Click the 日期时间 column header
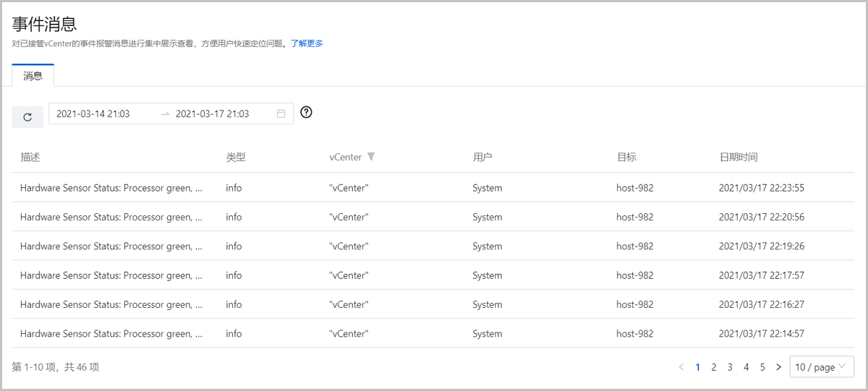 738,157
